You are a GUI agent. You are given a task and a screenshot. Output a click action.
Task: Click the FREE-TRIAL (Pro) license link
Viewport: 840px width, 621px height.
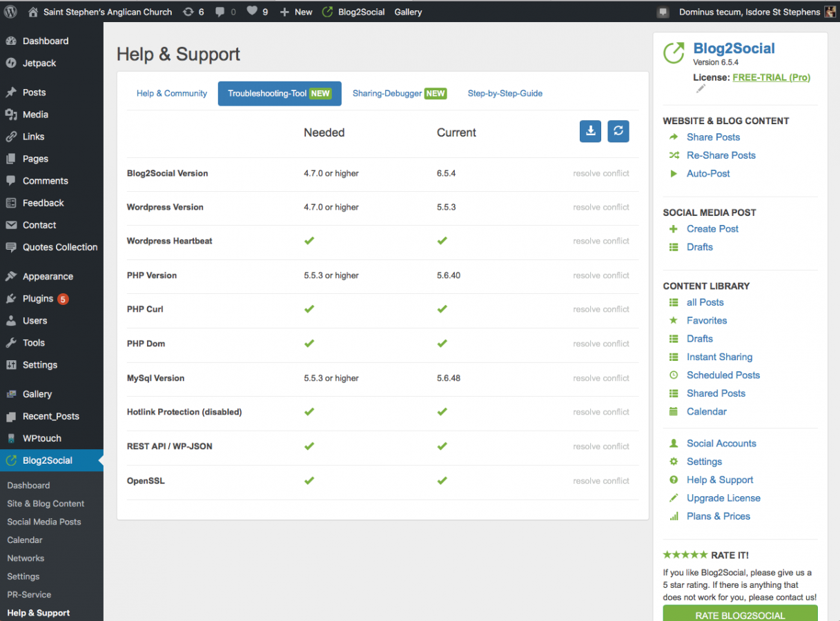772,77
